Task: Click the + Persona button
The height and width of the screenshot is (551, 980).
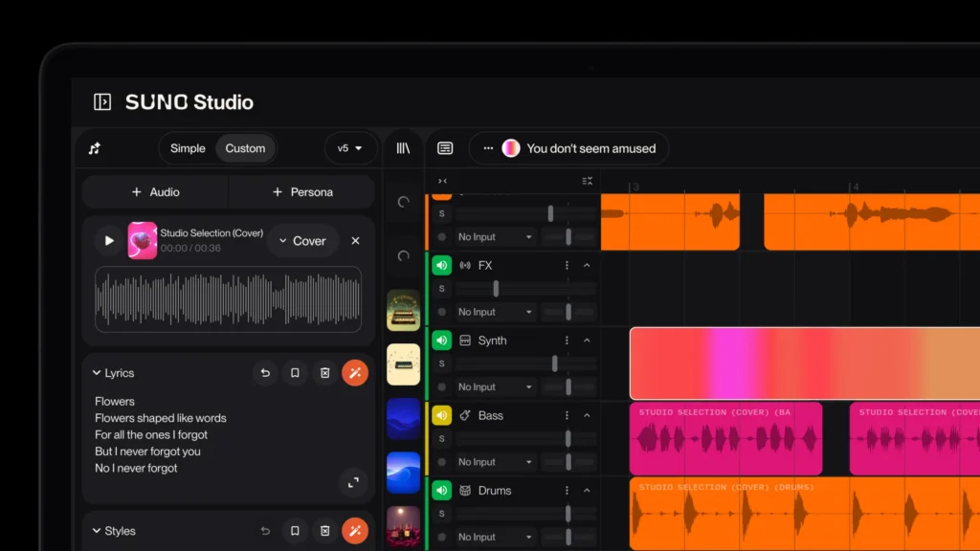Action: pos(302,191)
